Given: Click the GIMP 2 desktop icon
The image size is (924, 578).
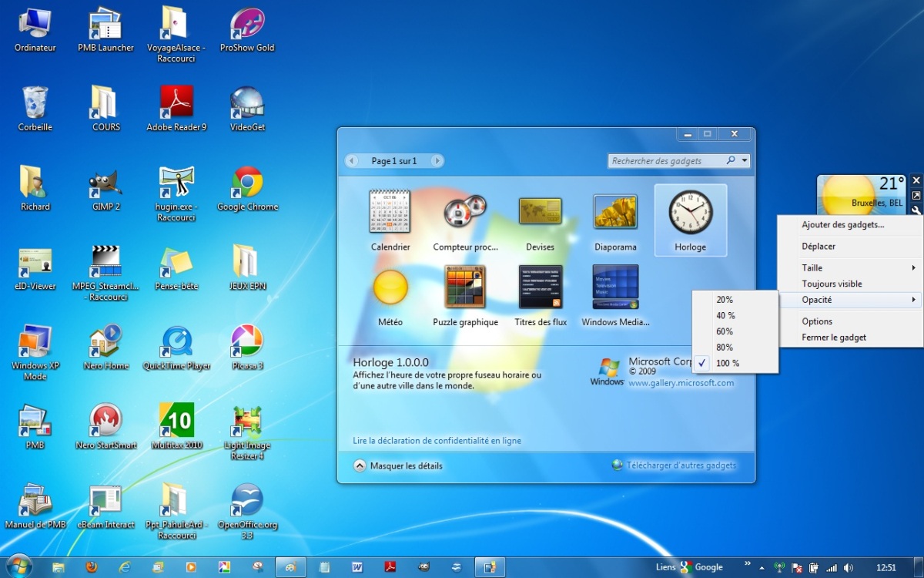Looking at the screenshot, I should click(x=105, y=189).
